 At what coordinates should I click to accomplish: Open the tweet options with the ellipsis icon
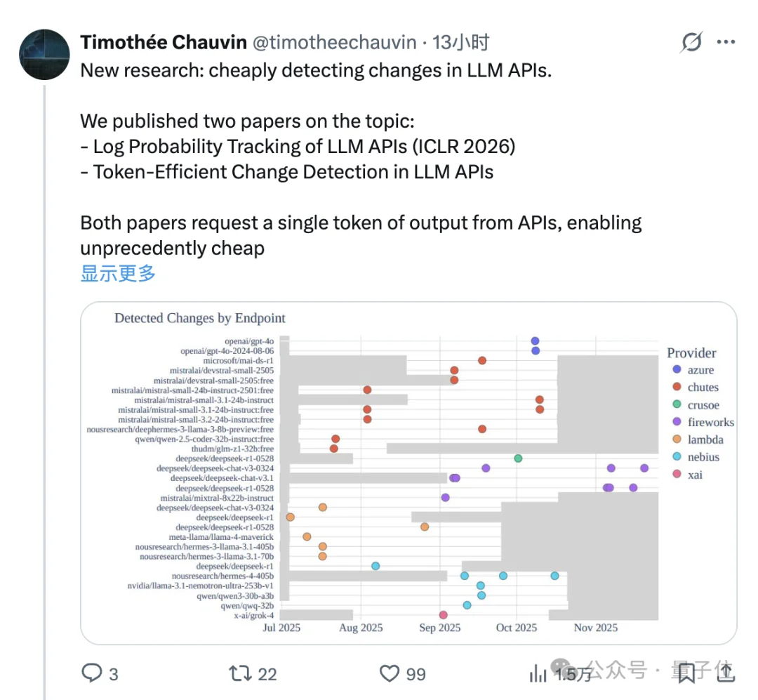coord(726,42)
